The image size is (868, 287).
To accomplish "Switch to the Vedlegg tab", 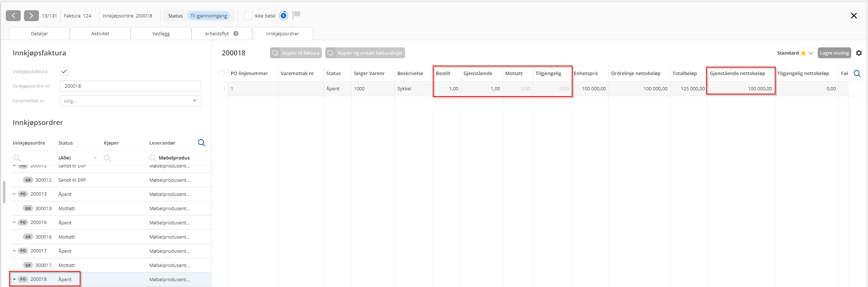I will [x=161, y=34].
